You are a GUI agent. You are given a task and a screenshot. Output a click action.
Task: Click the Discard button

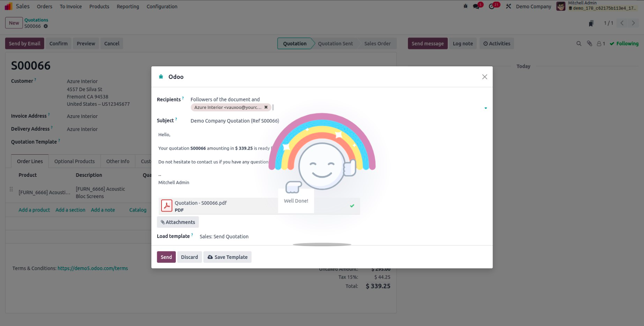click(190, 257)
